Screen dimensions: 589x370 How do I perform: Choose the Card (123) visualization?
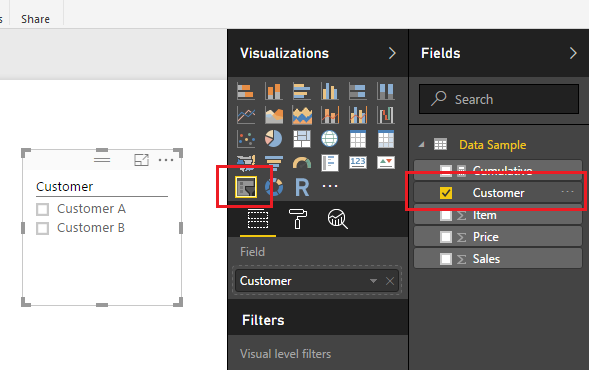coord(358,163)
